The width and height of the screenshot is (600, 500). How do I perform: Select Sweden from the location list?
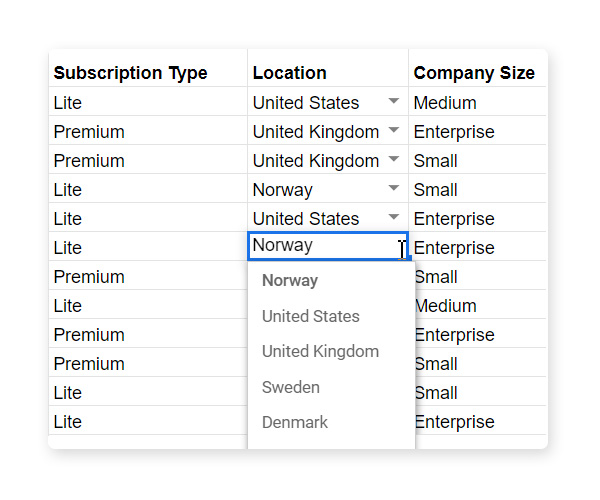tap(291, 387)
